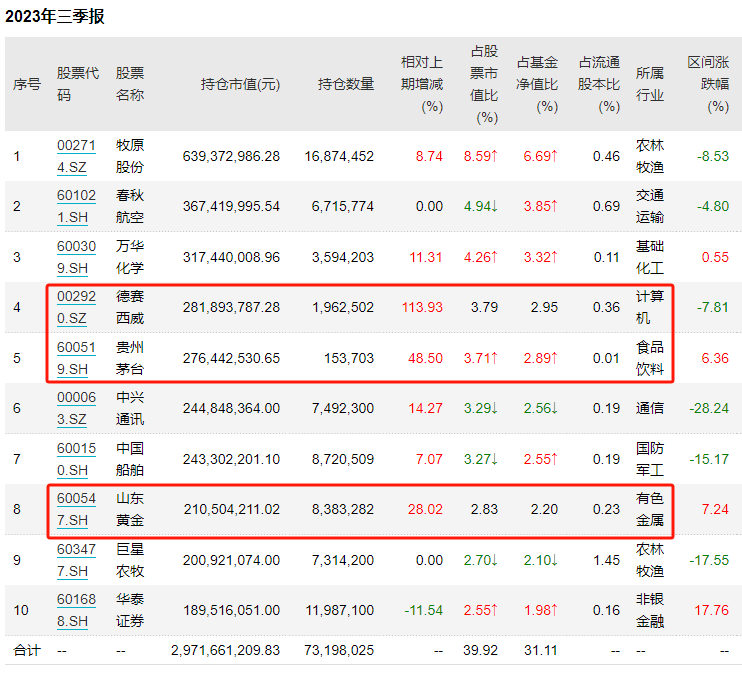
Task: Open stock code link 600309.SH
Action: click(76, 257)
